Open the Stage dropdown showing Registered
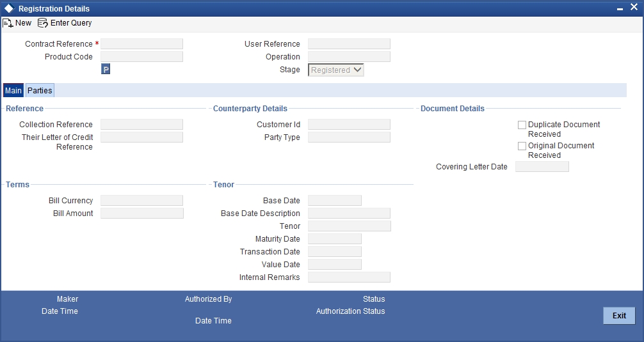The height and width of the screenshot is (342, 644). click(336, 70)
